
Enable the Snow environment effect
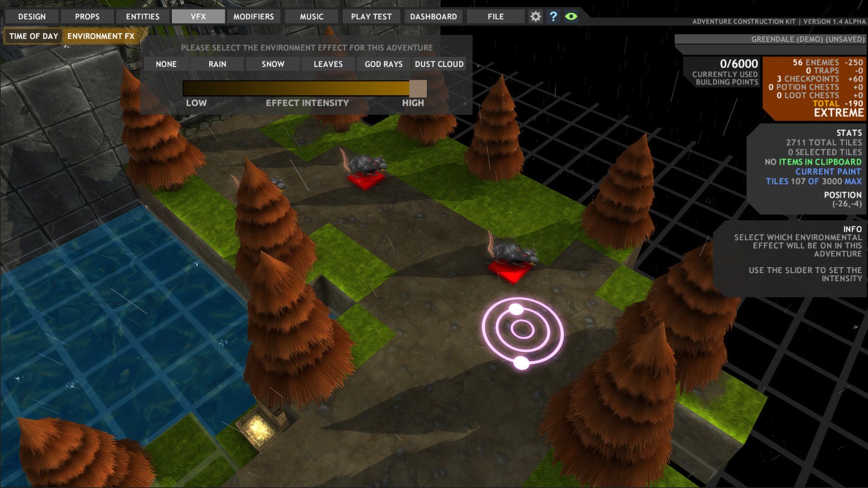(273, 64)
